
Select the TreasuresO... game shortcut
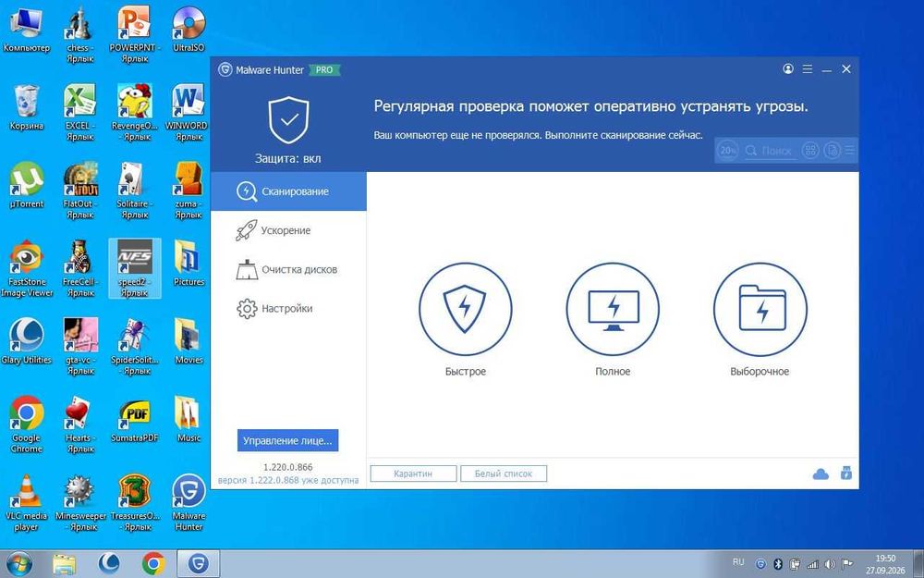(x=134, y=502)
